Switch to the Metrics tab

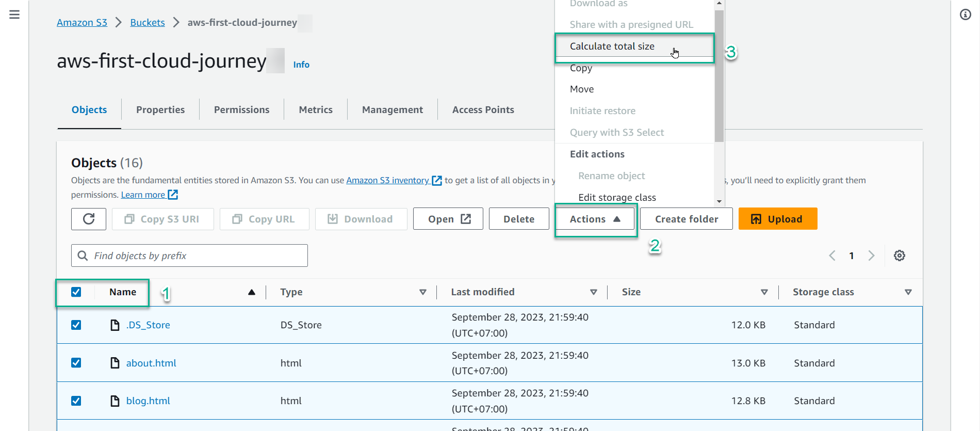(x=316, y=109)
